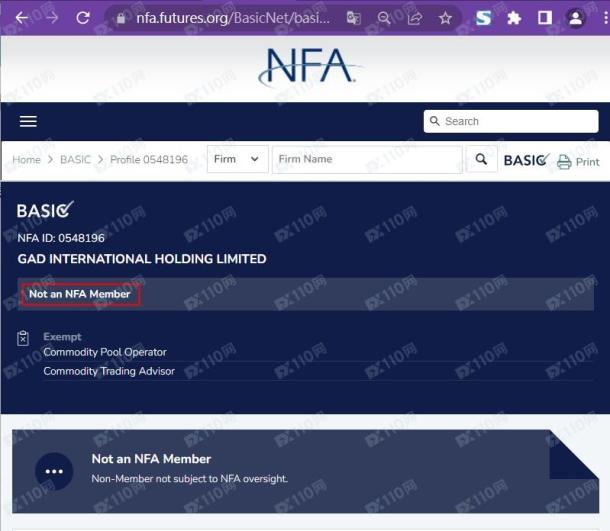Click the Firm Name input field

pos(367,159)
